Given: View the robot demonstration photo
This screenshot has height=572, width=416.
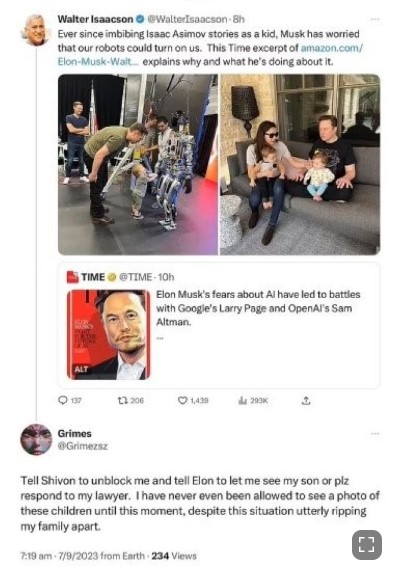Looking at the screenshot, I should (x=138, y=165).
